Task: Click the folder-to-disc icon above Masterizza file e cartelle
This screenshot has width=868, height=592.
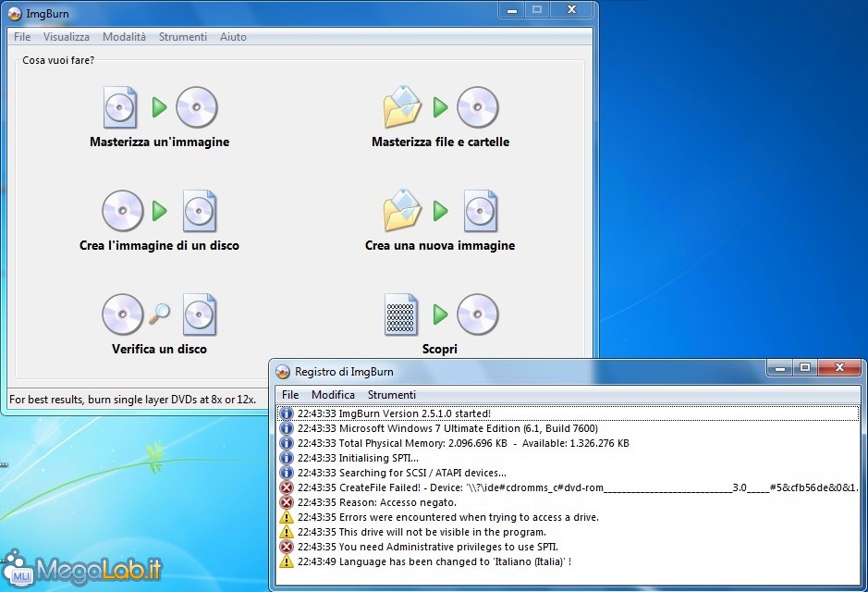Action: pos(441,107)
